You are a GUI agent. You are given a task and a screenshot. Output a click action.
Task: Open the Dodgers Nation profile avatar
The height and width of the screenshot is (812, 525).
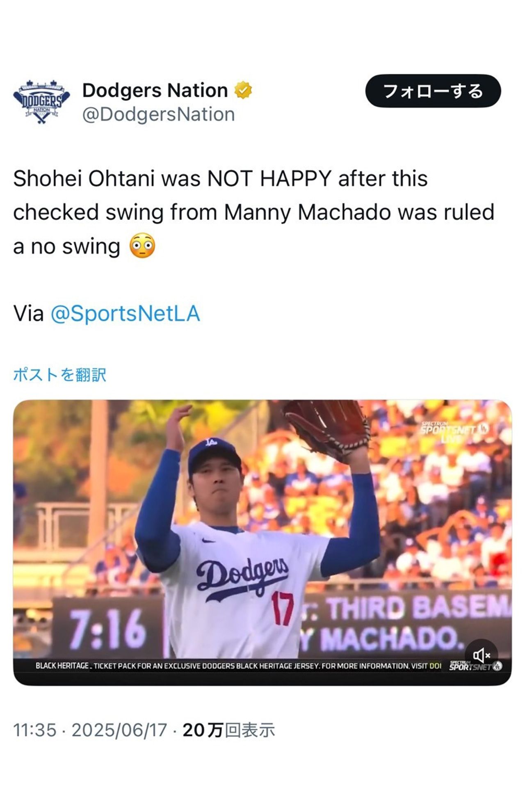coord(41,102)
